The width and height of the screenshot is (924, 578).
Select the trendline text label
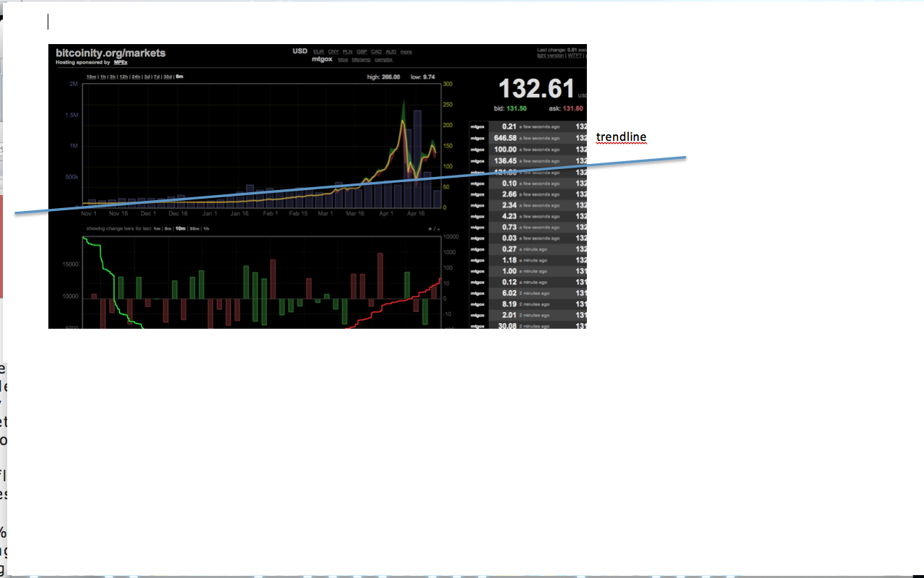coord(621,137)
